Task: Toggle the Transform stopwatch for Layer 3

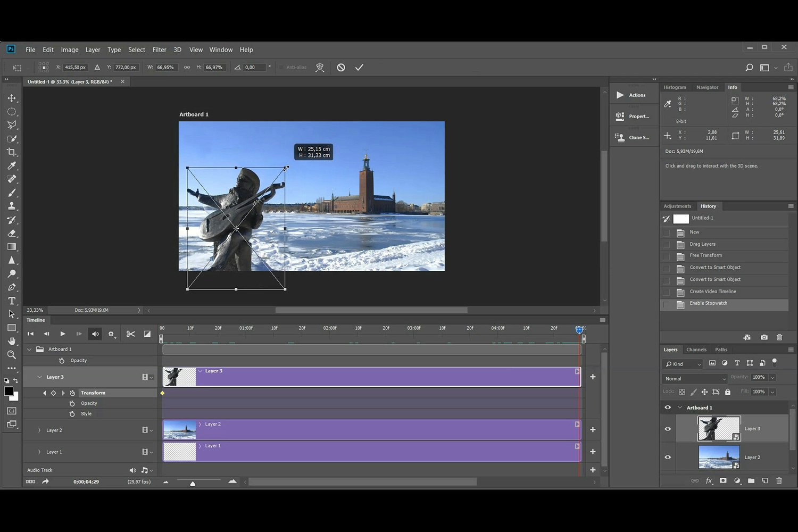Action: tap(72, 393)
